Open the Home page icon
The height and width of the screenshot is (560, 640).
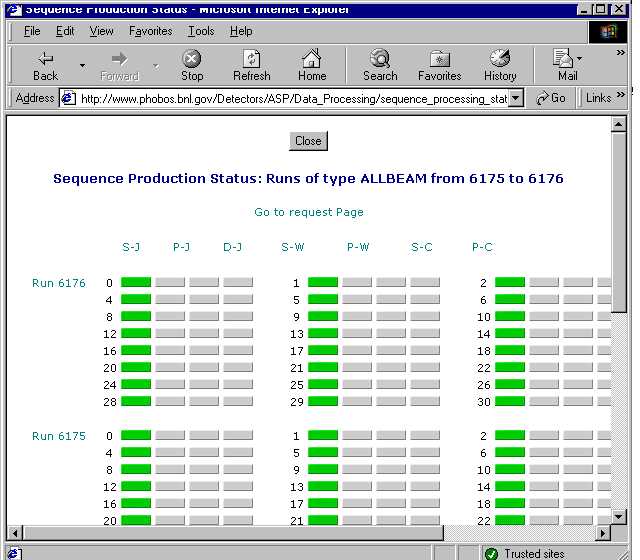311,59
